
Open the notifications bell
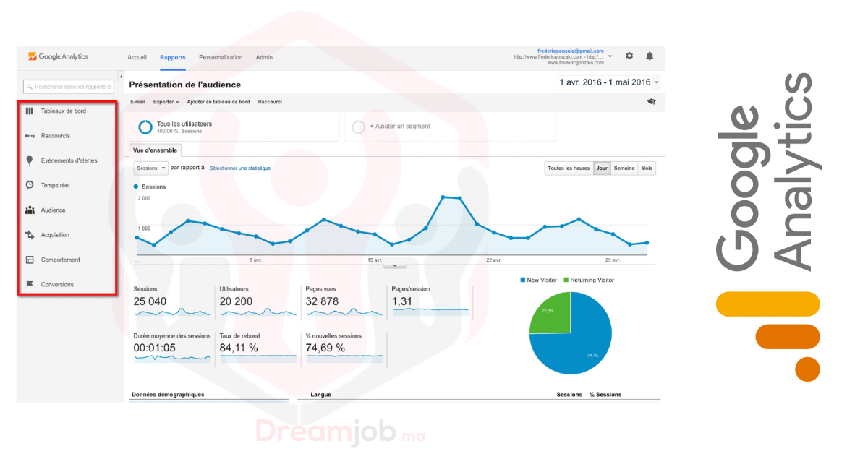coord(650,56)
